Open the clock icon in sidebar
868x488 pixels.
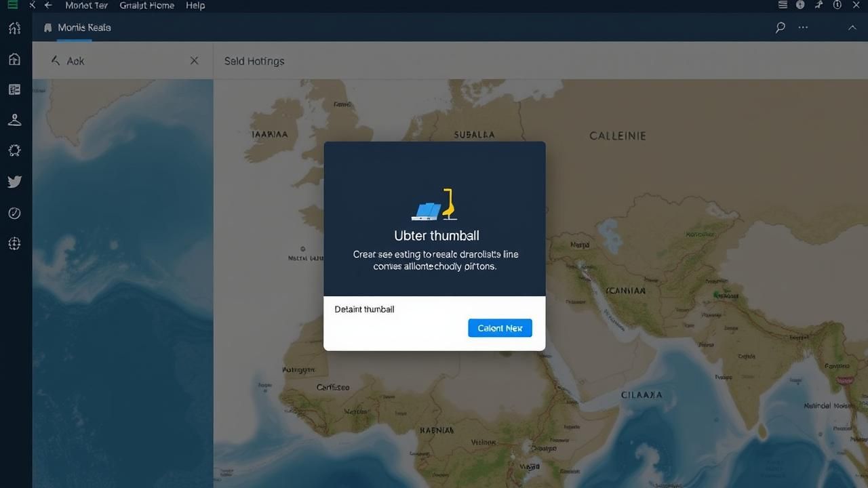coord(14,213)
